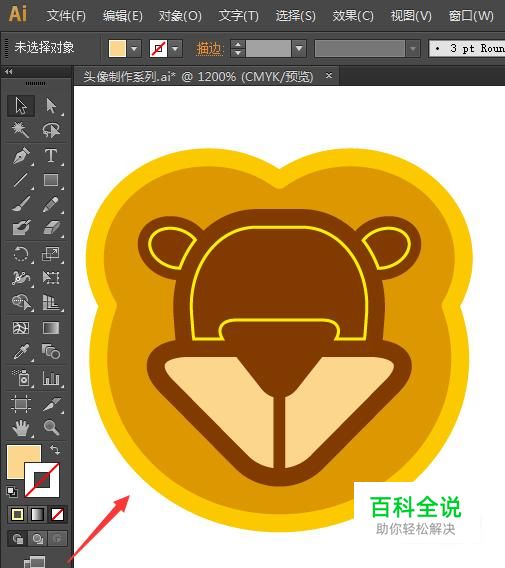Viewport: 505px width, 568px height.
Task: Swap fill and stroke colors
Action: point(55,450)
